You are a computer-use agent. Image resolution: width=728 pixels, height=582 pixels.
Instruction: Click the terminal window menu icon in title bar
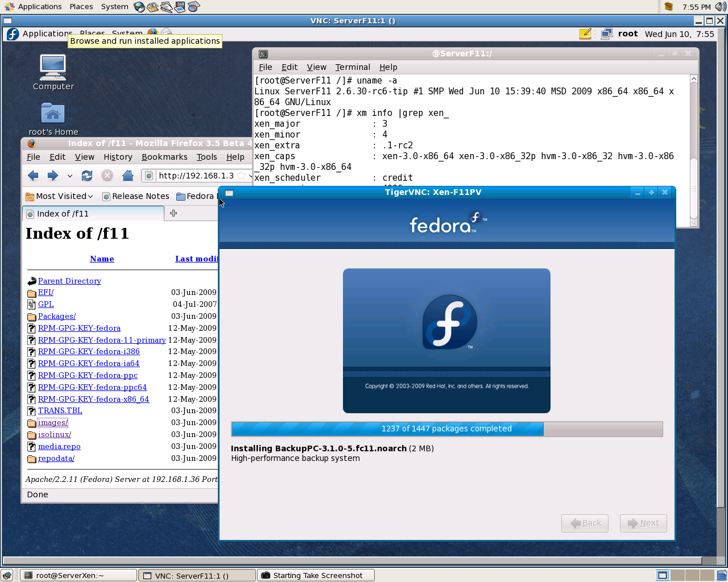[x=263, y=54]
